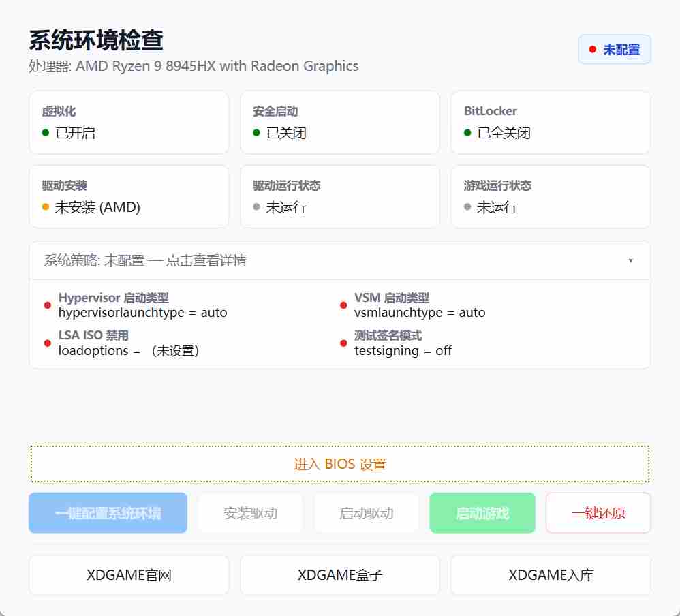
Task: Select the 虚拟化 status card
Action: coord(129,123)
